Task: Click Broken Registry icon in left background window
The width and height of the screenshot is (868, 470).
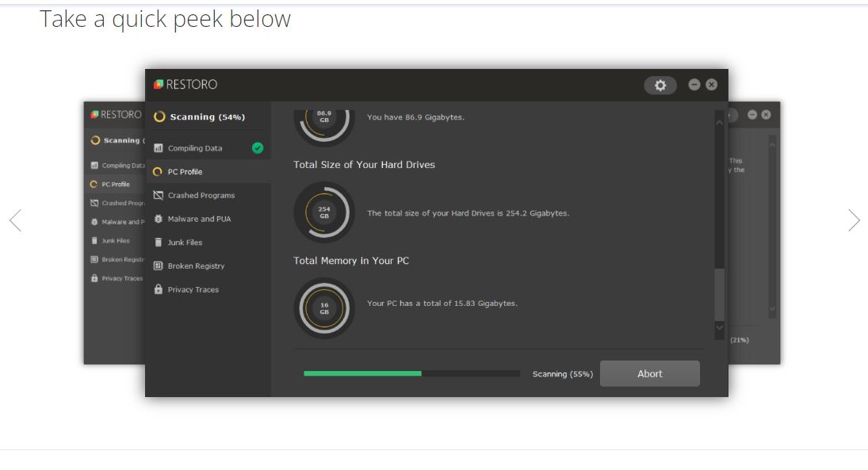Action: (x=94, y=260)
